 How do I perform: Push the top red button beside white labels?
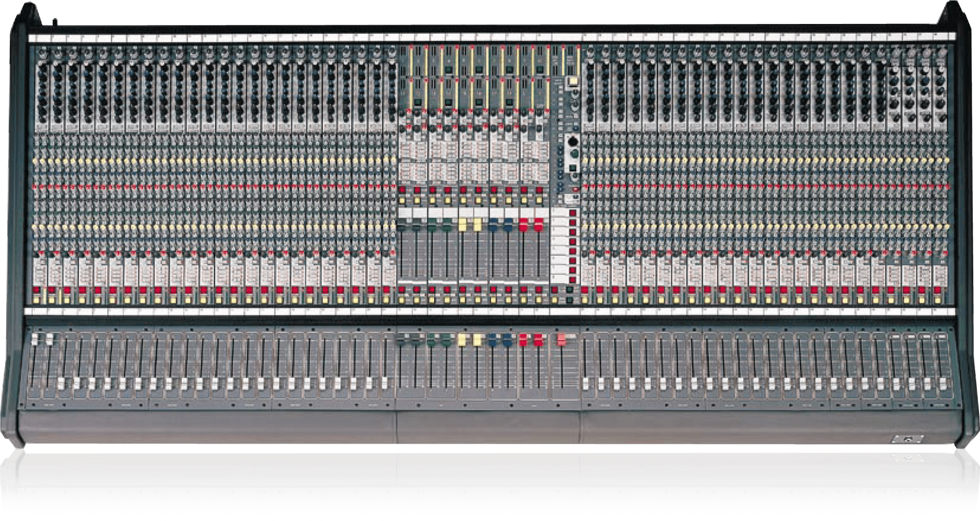coord(572,214)
